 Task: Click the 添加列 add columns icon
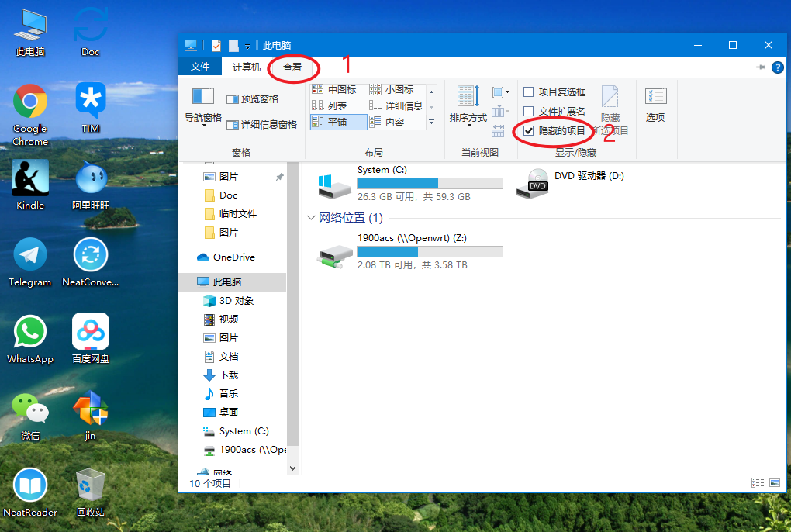click(x=500, y=111)
